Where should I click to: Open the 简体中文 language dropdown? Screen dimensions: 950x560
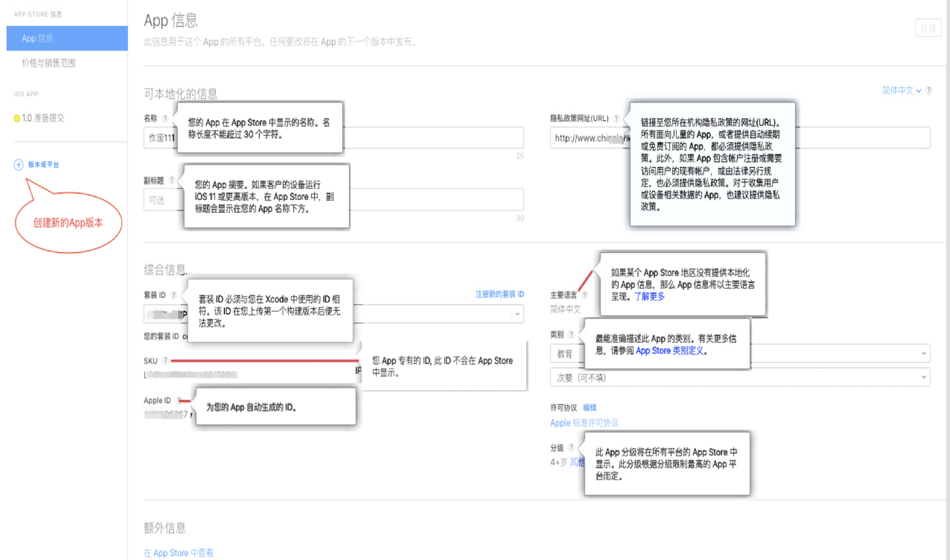tap(901, 90)
